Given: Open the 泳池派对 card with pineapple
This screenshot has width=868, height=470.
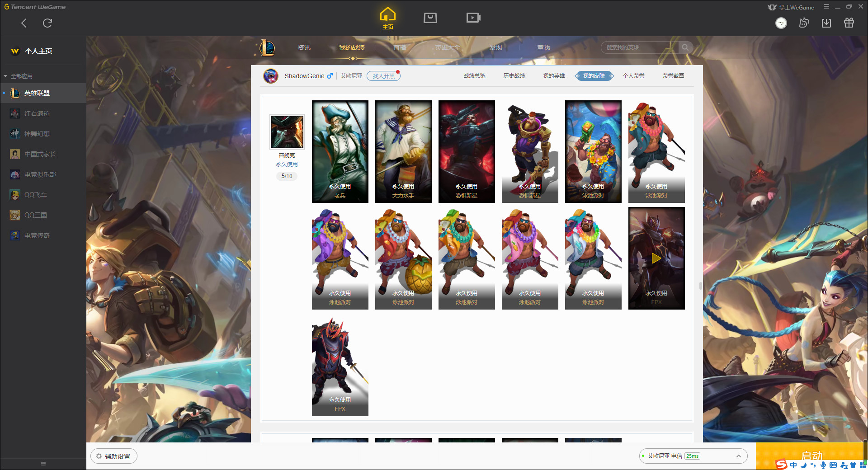Looking at the screenshot, I should point(403,258).
